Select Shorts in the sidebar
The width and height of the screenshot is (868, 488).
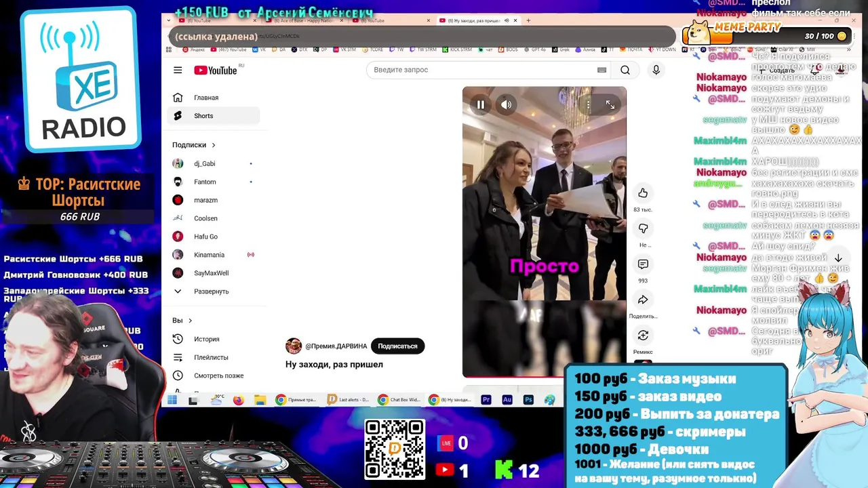tap(214, 116)
